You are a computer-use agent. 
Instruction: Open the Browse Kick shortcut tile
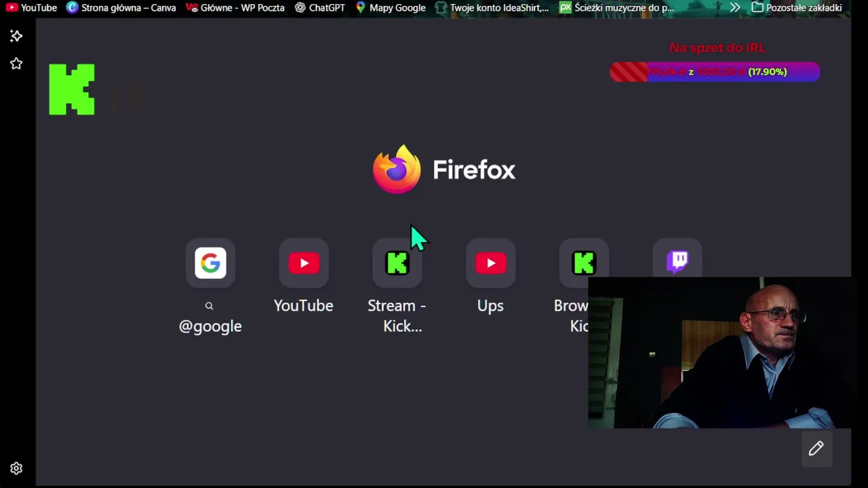[x=584, y=263]
